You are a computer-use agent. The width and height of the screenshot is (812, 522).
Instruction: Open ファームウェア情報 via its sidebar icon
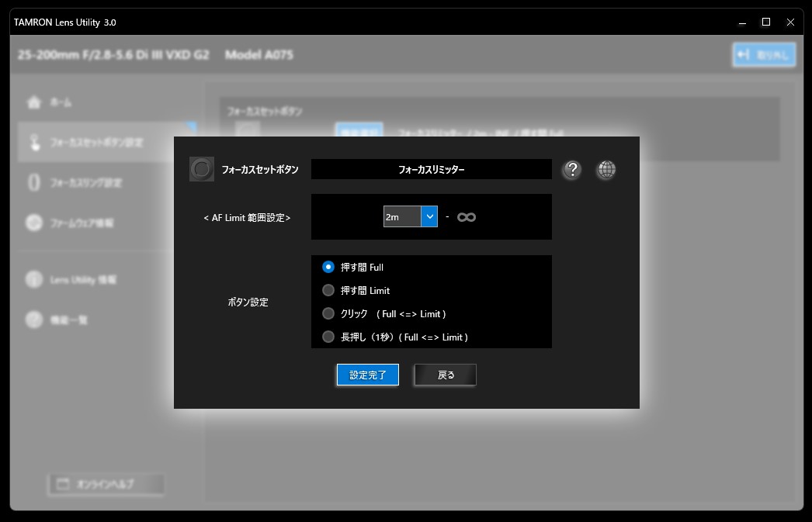(33, 223)
